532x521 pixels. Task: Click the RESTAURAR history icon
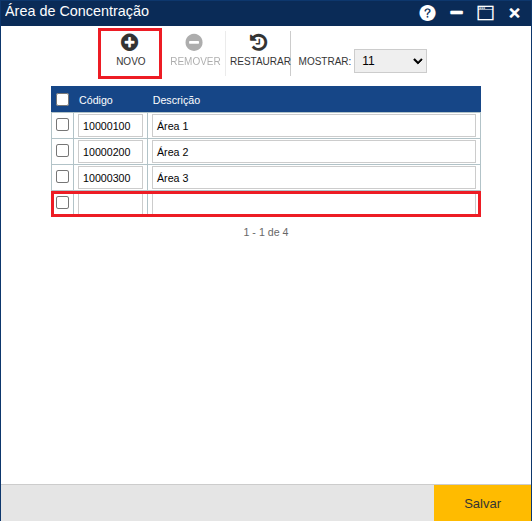(259, 42)
